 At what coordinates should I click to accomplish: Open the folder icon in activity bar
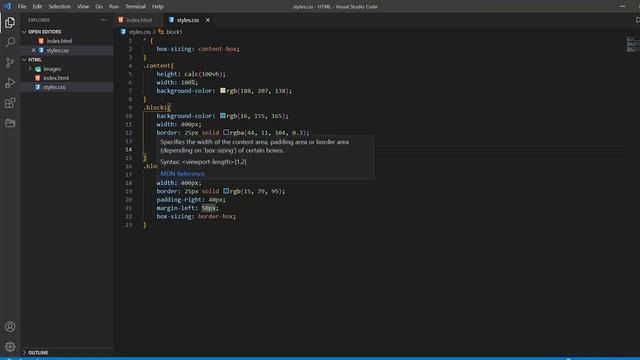click(10, 123)
